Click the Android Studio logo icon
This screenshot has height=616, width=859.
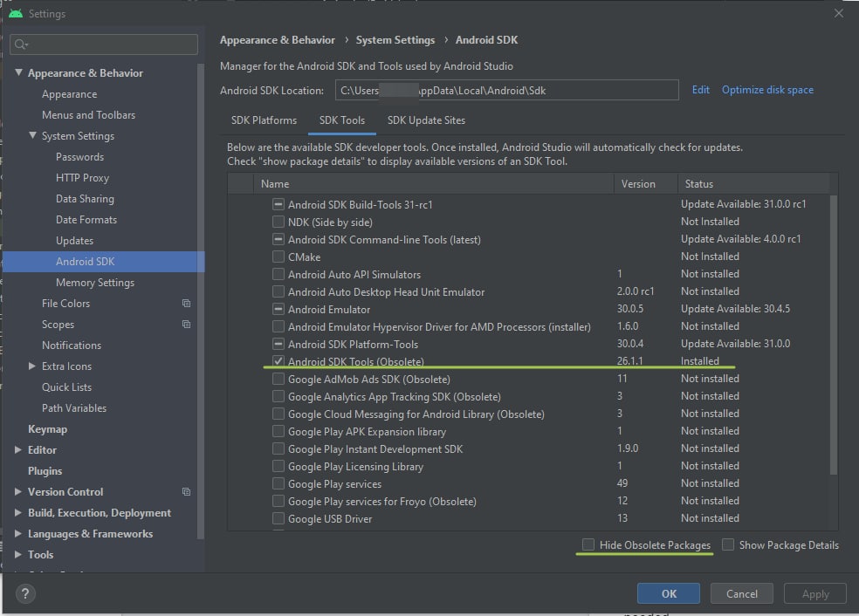tap(16, 13)
